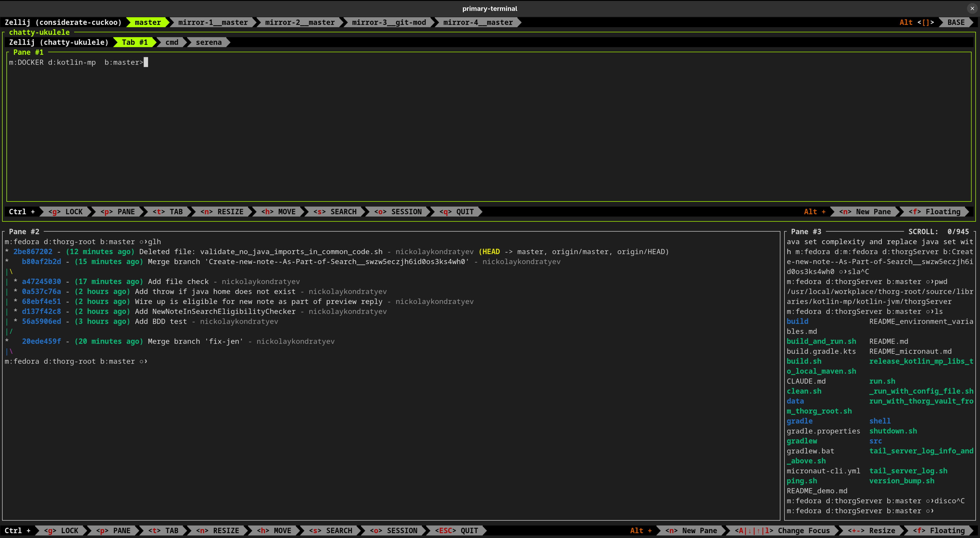Image resolution: width=980 pixels, height=538 pixels.
Task: Click New Pane in the inner status bar
Action: pyautogui.click(x=865, y=212)
